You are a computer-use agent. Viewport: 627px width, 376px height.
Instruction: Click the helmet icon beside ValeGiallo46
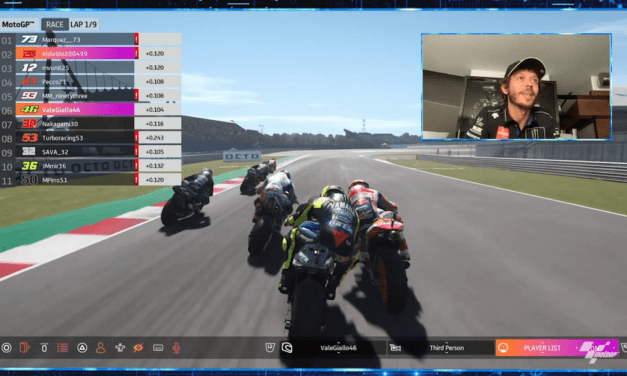pos(287,348)
